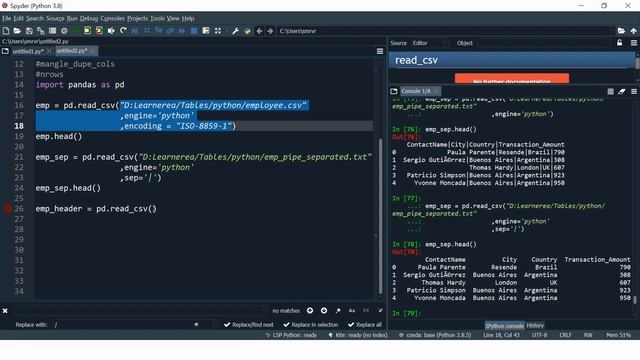Run cell and advance to next
This screenshot has width=640, height=360.
click(x=99, y=31)
